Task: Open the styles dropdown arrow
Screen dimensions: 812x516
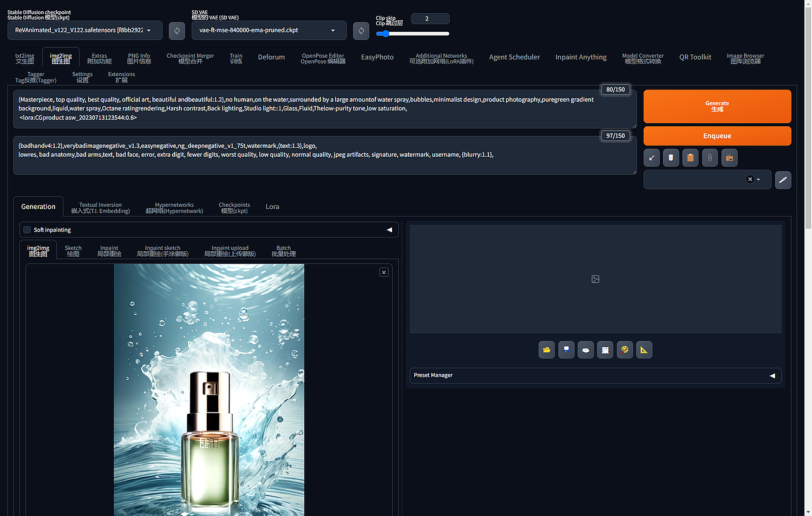Action: [x=759, y=180]
